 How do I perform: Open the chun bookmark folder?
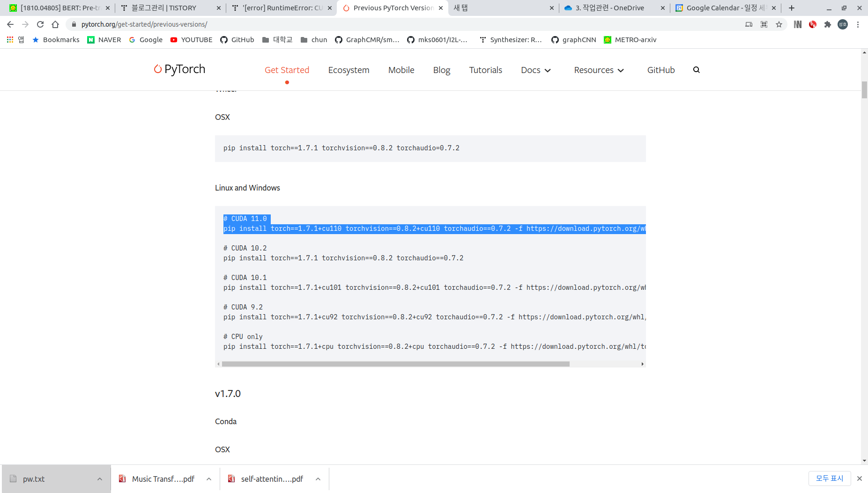pyautogui.click(x=314, y=40)
